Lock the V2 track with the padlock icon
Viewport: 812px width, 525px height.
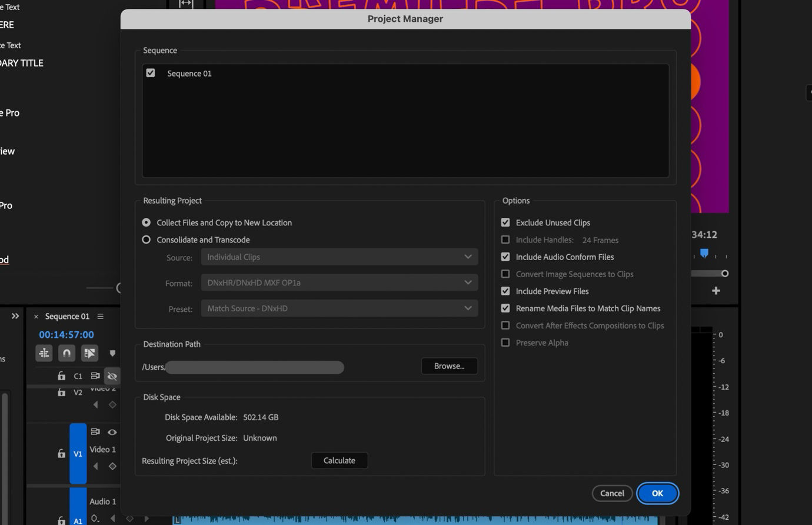61,392
